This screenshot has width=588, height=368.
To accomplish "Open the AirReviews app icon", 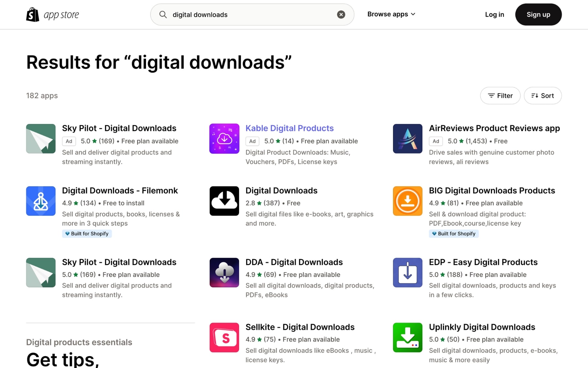I will click(x=407, y=139).
